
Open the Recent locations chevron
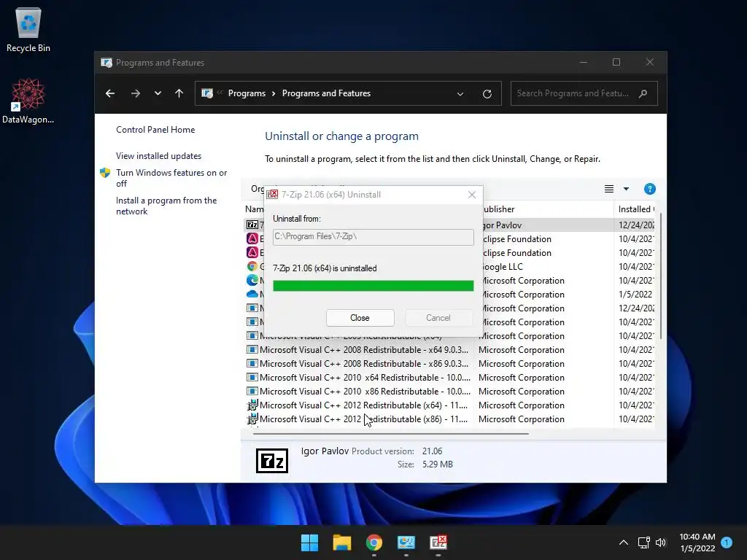158,93
